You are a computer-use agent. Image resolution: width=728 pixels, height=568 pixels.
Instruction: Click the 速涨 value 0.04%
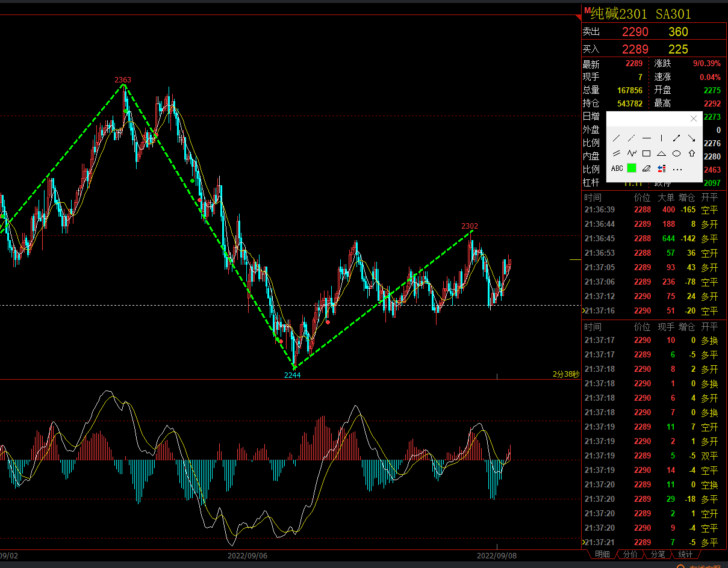pos(711,77)
